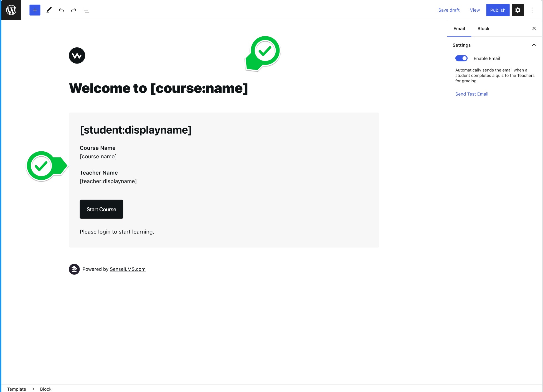
Task: Click the Start Course button
Action: pos(101,209)
